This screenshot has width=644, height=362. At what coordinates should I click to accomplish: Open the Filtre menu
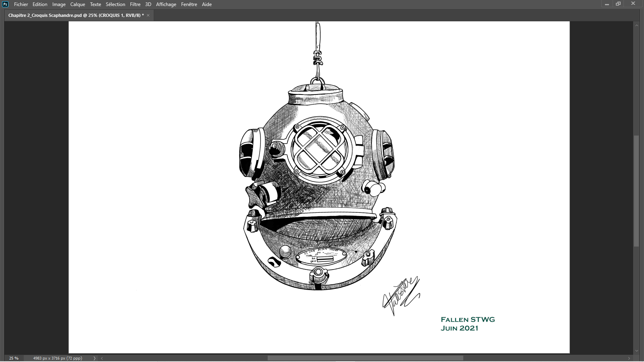[135, 4]
